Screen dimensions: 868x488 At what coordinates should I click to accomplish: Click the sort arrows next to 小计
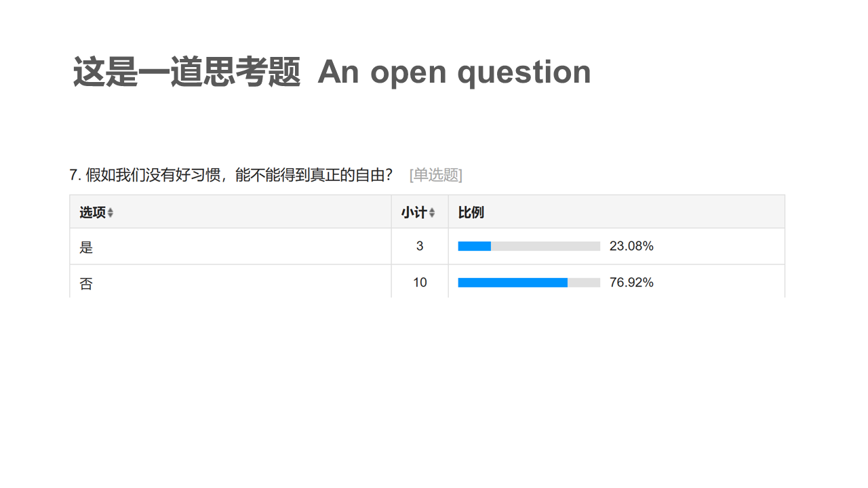[x=432, y=213]
